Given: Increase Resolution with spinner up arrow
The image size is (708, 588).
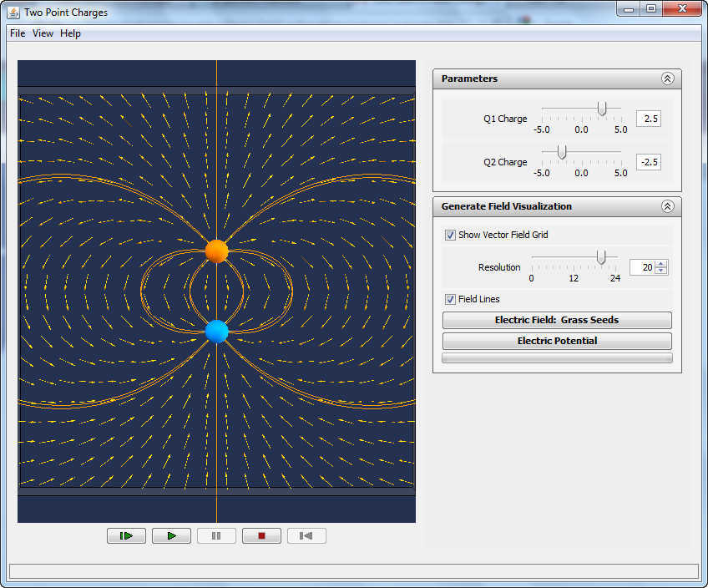Looking at the screenshot, I should 661,264.
